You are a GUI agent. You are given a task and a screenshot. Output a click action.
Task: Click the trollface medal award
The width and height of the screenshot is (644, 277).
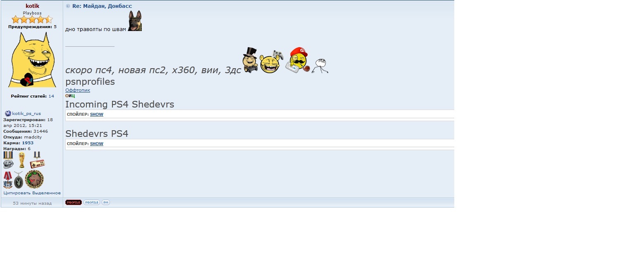click(x=8, y=160)
